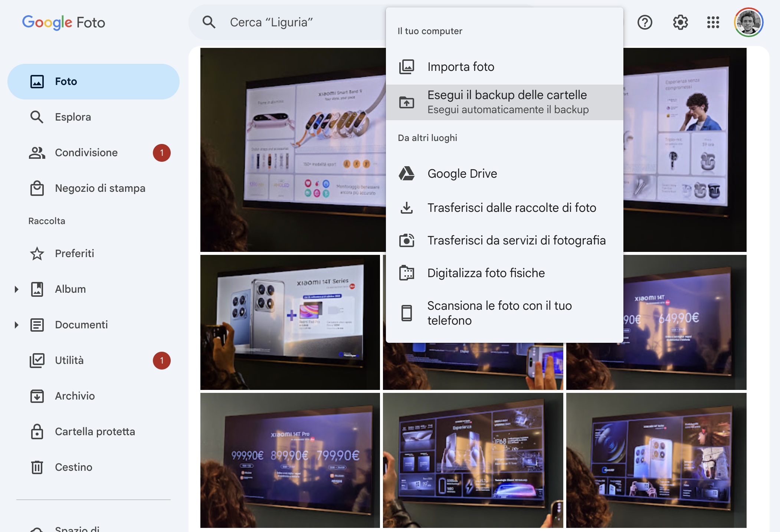Screen dimensions: 780x532
Task: Click the download arrow transfer icon
Action: coord(407,208)
